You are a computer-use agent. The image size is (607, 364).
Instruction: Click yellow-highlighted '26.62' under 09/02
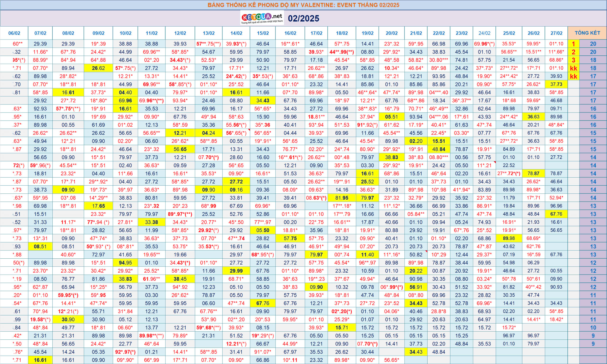[x=98, y=68]
